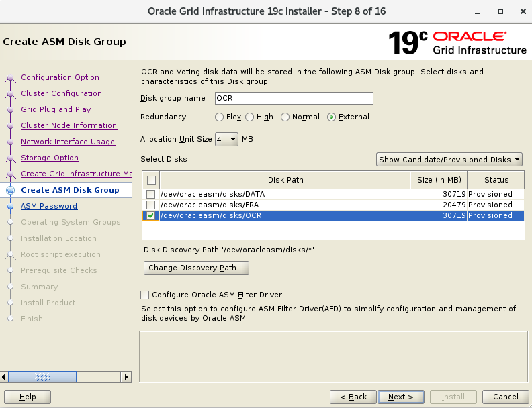Click the Prerequisite Checks step label

click(x=59, y=270)
